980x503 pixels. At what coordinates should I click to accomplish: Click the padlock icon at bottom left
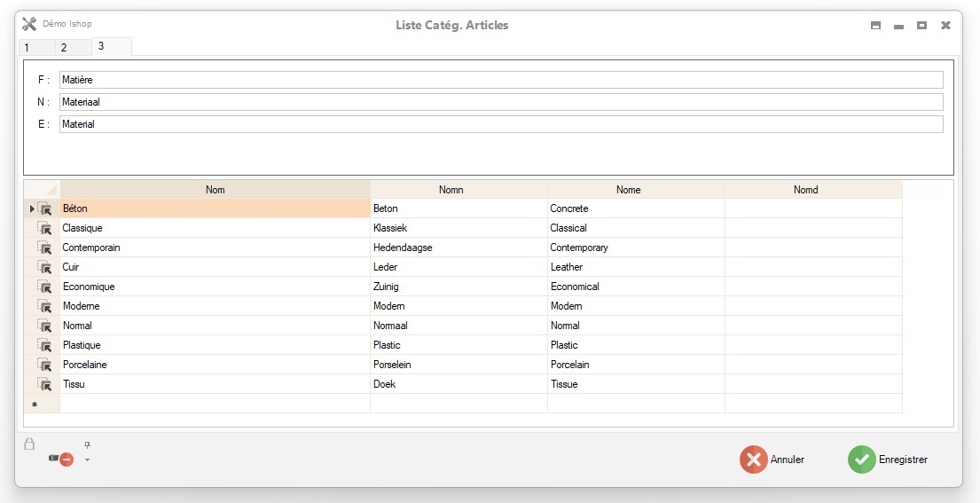pyautogui.click(x=29, y=444)
